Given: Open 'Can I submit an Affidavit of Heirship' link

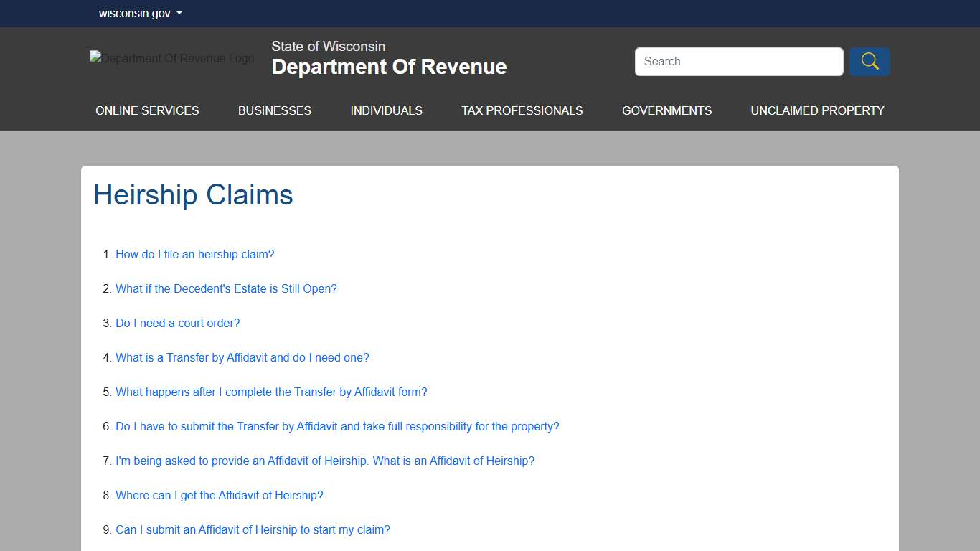Looking at the screenshot, I should [x=253, y=529].
